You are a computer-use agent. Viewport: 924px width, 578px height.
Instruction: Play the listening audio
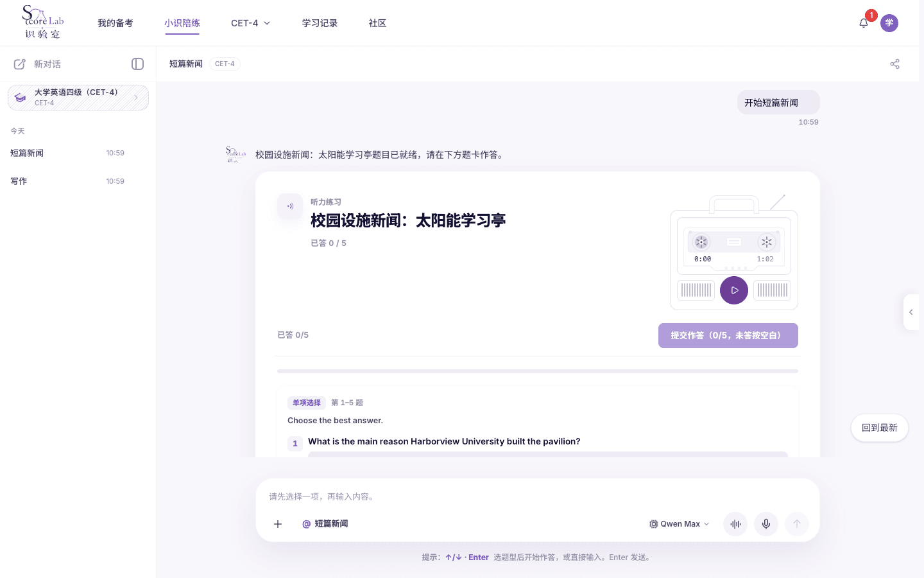coord(734,290)
